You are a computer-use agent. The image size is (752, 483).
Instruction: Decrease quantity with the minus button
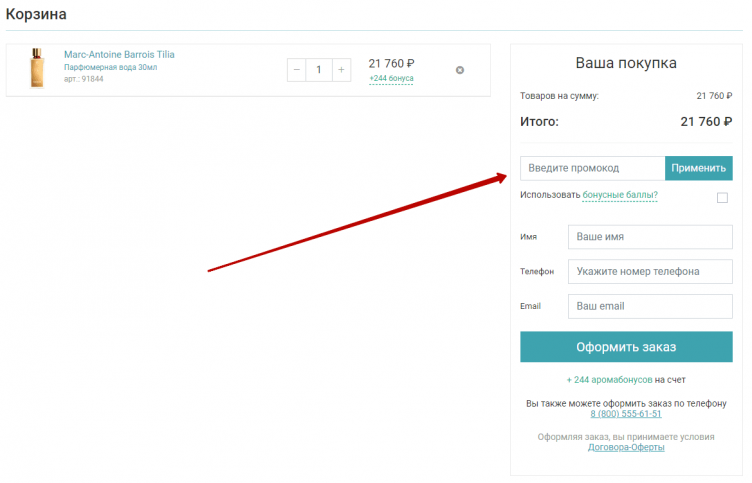pyautogui.click(x=297, y=70)
